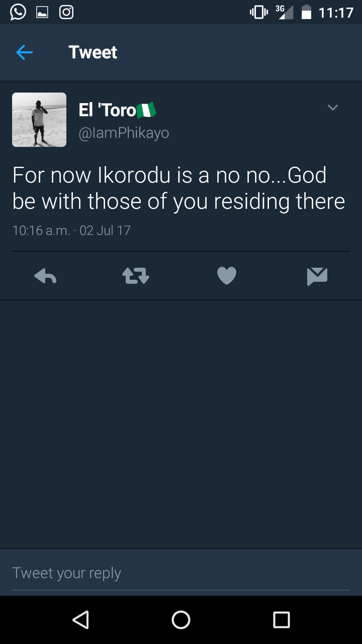Type in the Tweet your reply field
The height and width of the screenshot is (644, 362).
[181, 573]
